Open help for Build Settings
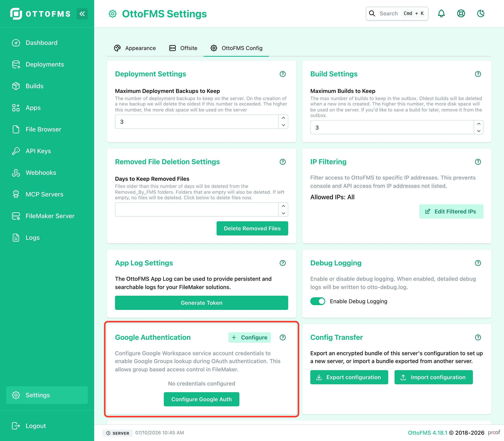This screenshot has width=504, height=441. tap(478, 74)
